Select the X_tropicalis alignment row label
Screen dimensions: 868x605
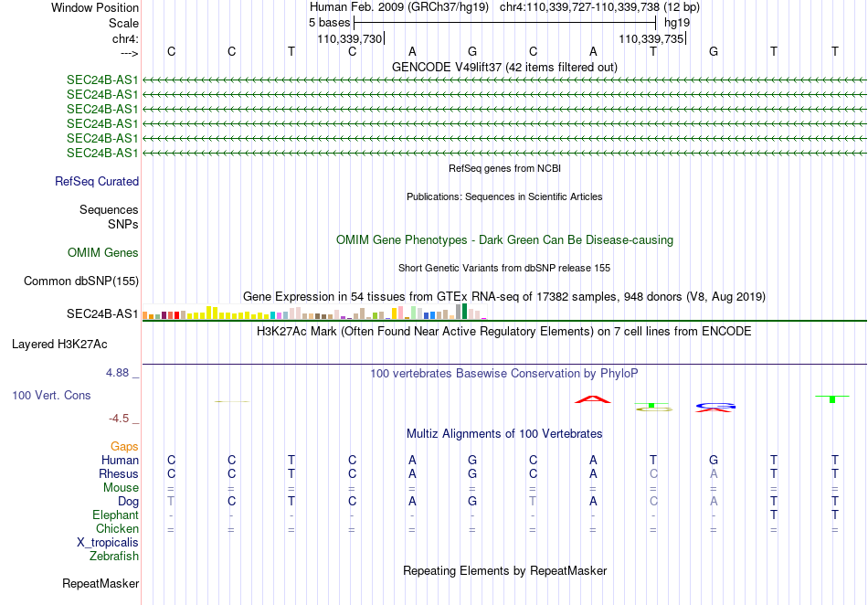point(108,543)
